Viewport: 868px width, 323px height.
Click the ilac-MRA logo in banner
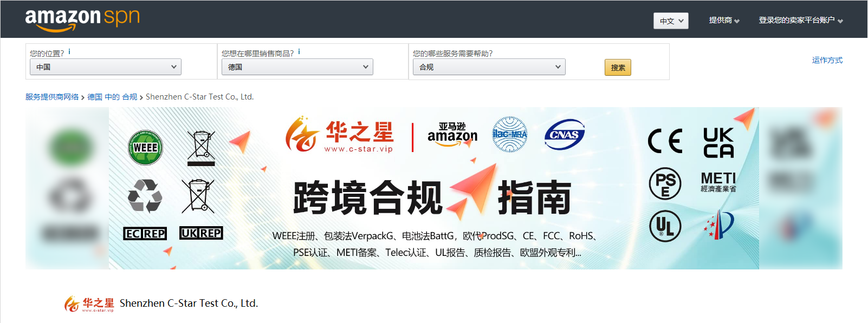509,134
